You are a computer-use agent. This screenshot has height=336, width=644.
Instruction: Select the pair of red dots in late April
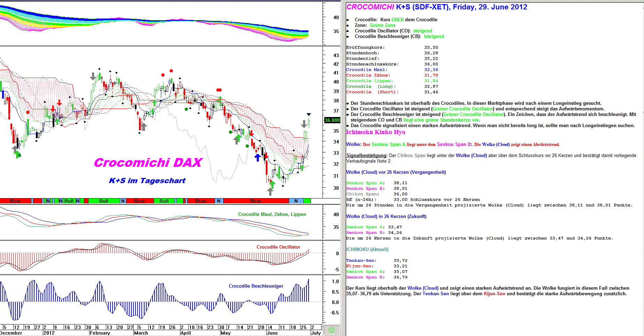tap(219, 90)
